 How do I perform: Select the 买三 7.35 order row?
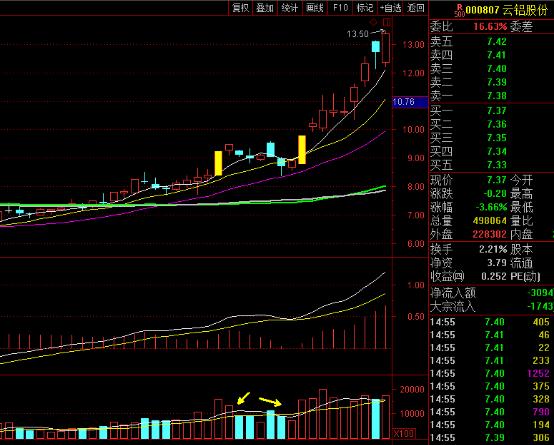[491, 137]
